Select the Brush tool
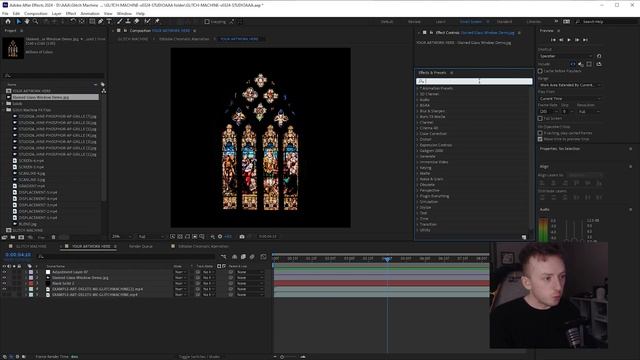This screenshot has height=360, width=640. point(120,22)
